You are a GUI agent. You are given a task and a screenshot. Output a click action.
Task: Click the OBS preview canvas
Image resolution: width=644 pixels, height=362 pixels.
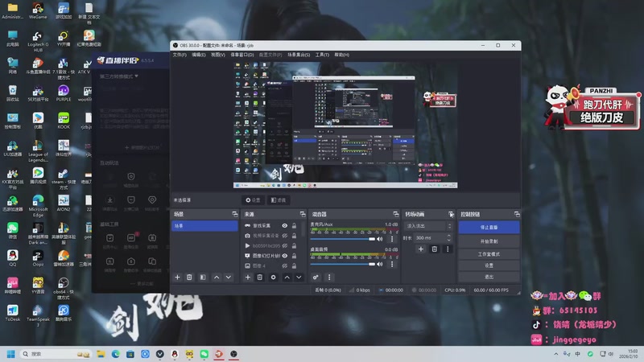[x=345, y=125]
